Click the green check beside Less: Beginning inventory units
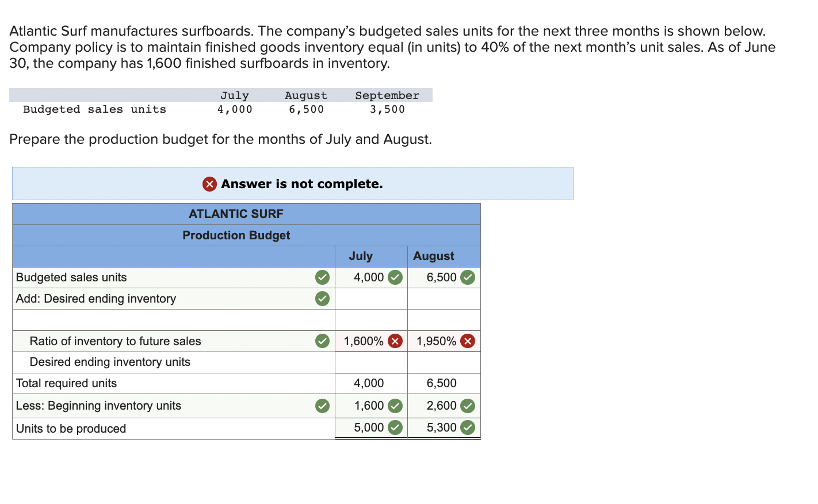The height and width of the screenshot is (504, 818). pos(322,406)
